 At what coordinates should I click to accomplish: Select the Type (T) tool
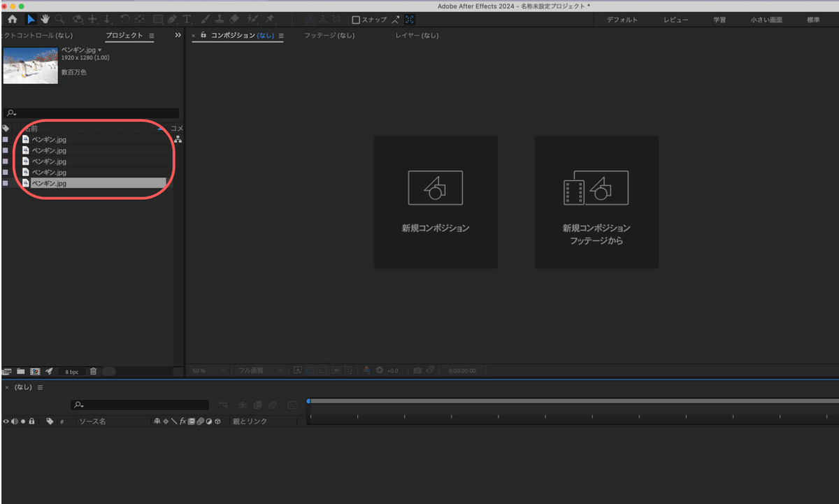coord(187,20)
